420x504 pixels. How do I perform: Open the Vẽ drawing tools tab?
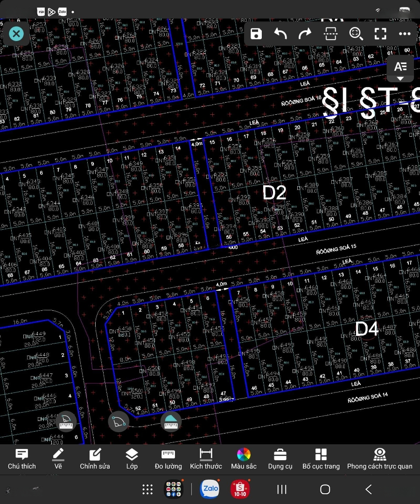tap(58, 459)
